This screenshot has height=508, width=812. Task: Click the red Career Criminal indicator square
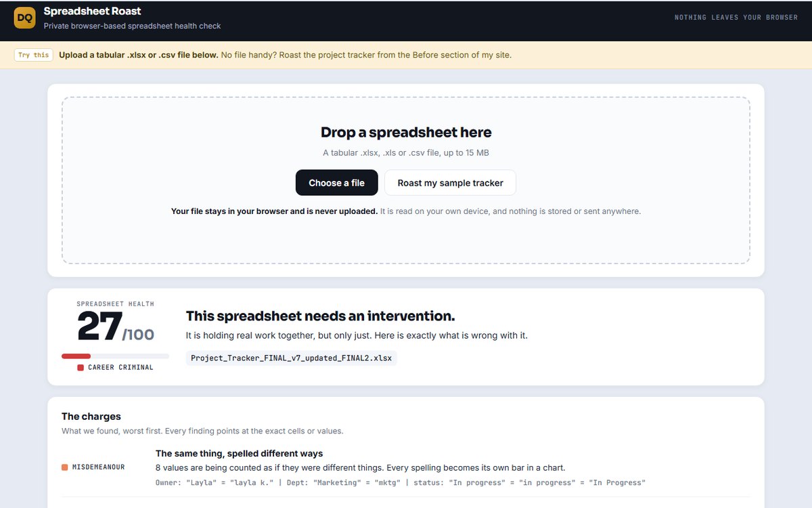(x=81, y=368)
